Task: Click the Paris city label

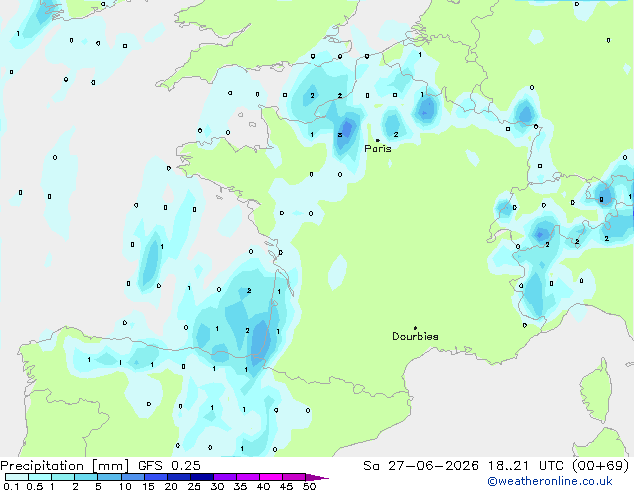Action: pos(378,149)
